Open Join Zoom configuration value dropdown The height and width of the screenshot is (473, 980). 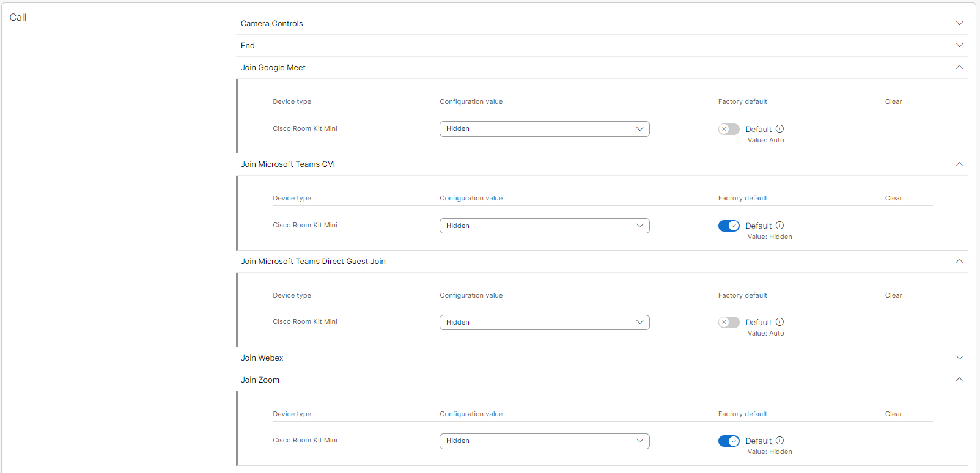coord(544,441)
